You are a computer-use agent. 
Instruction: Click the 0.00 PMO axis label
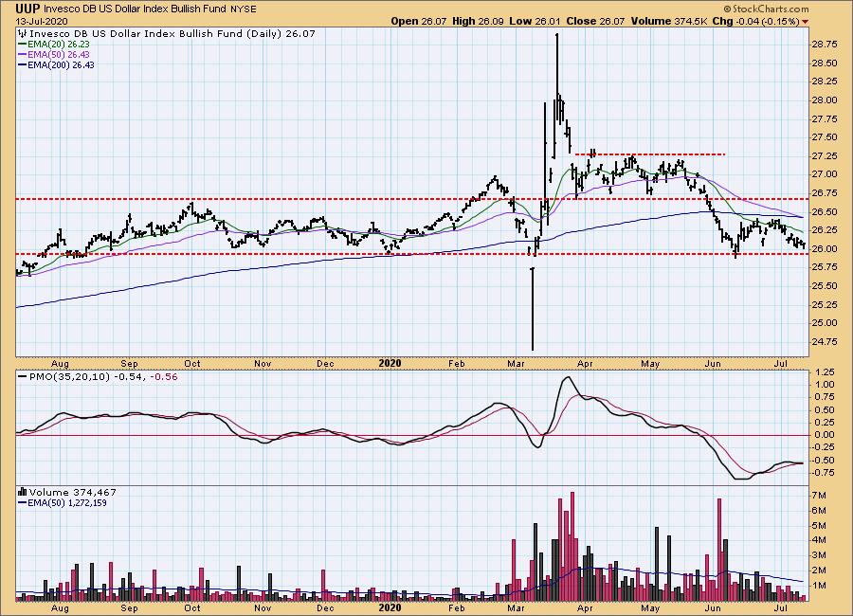825,435
